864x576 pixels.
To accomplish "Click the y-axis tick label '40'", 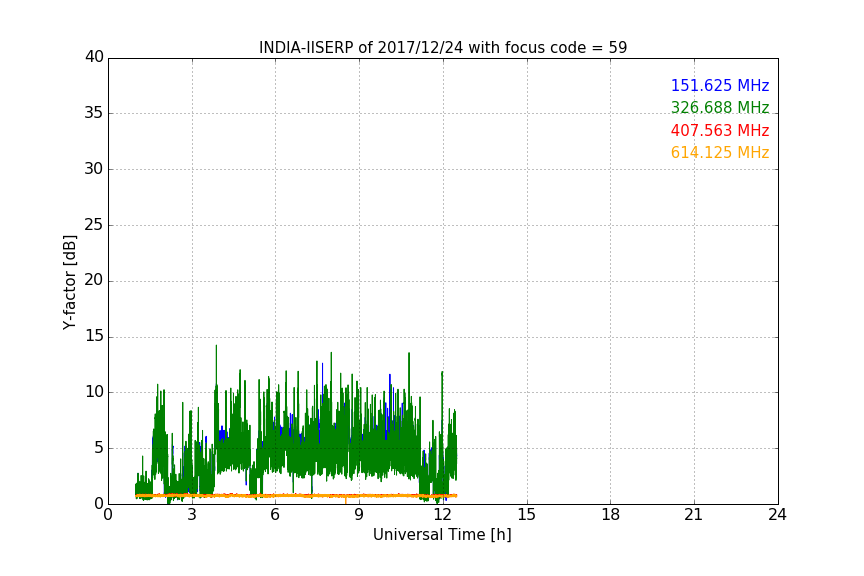I will (x=94, y=57).
